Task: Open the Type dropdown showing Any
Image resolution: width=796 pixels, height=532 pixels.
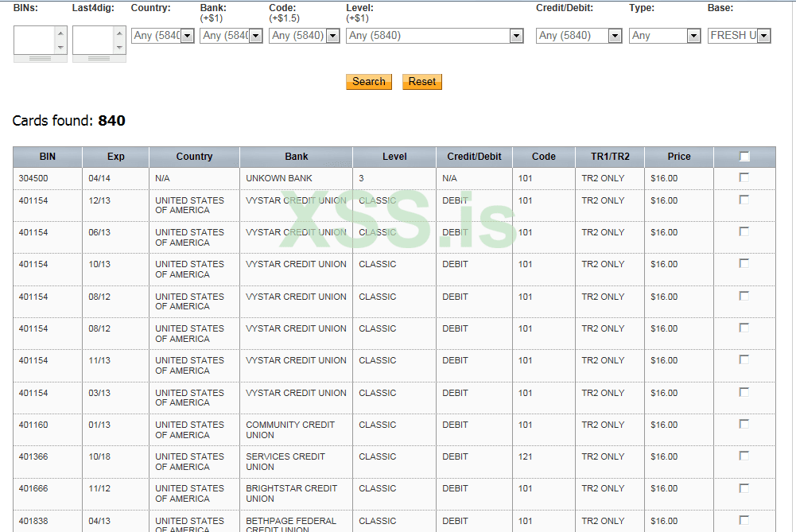Action: pos(665,36)
